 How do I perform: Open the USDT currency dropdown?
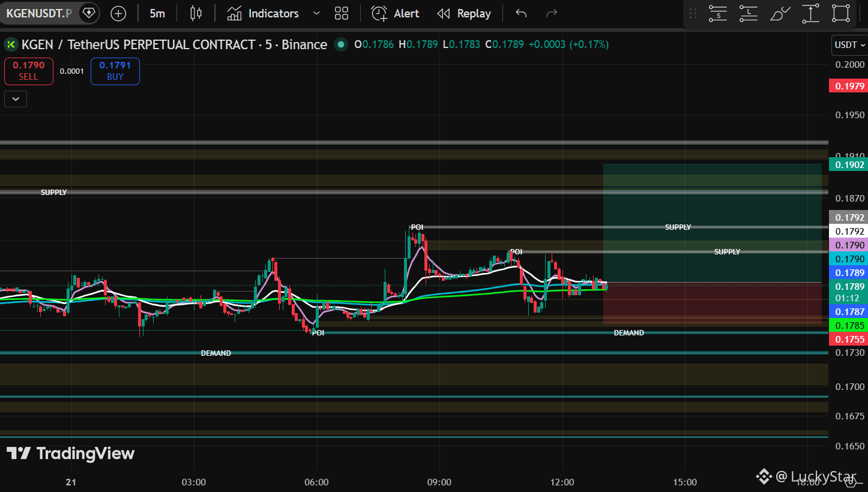pyautogui.click(x=849, y=44)
